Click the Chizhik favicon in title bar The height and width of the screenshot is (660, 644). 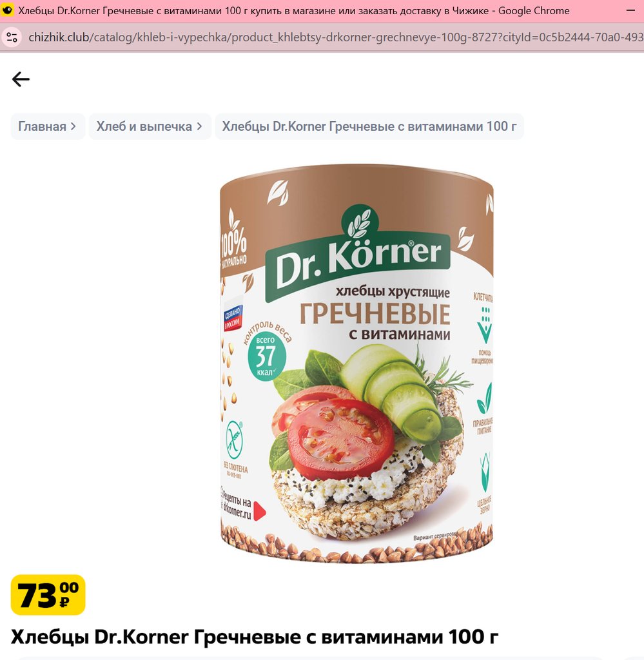[8, 10]
